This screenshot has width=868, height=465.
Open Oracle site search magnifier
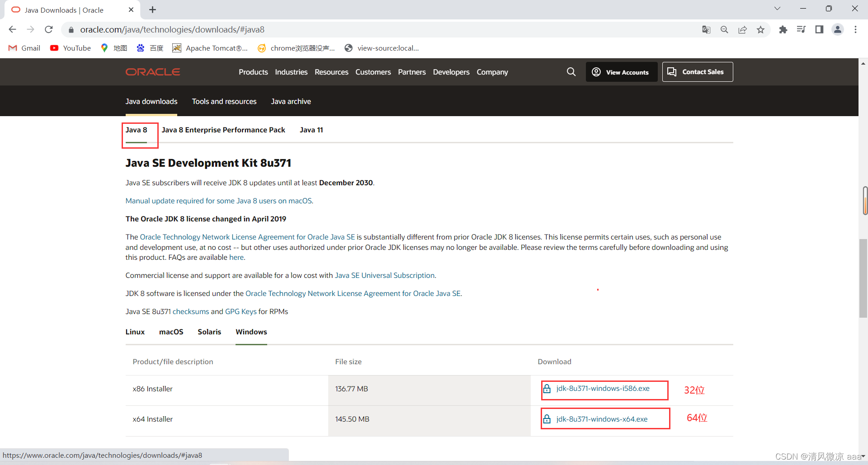point(571,72)
